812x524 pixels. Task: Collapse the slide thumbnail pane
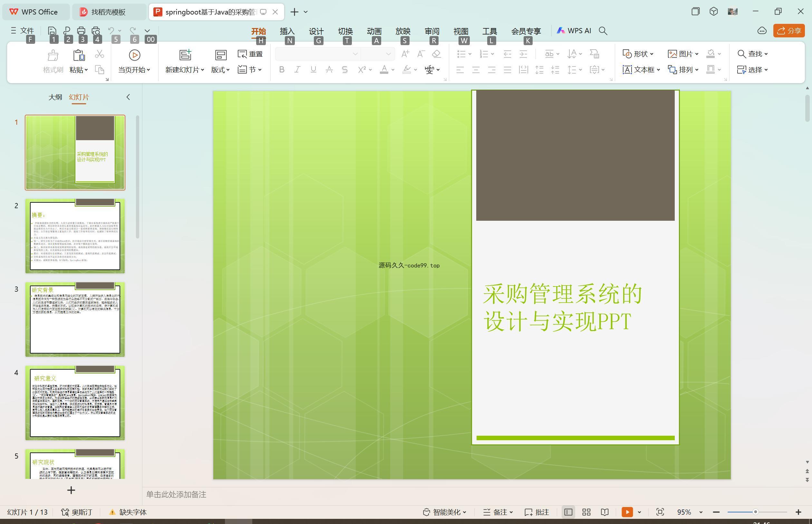128,97
